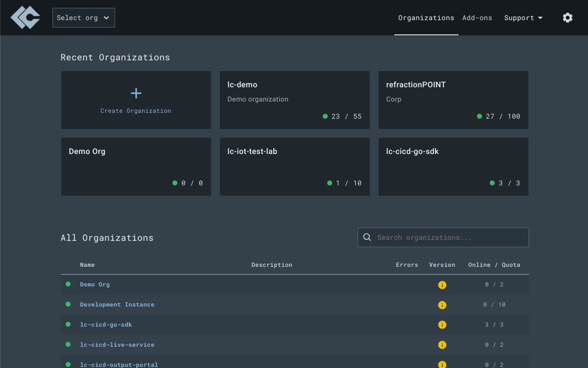Click version info icon for Demo Org row
This screenshot has width=588, height=368.
[x=442, y=285]
